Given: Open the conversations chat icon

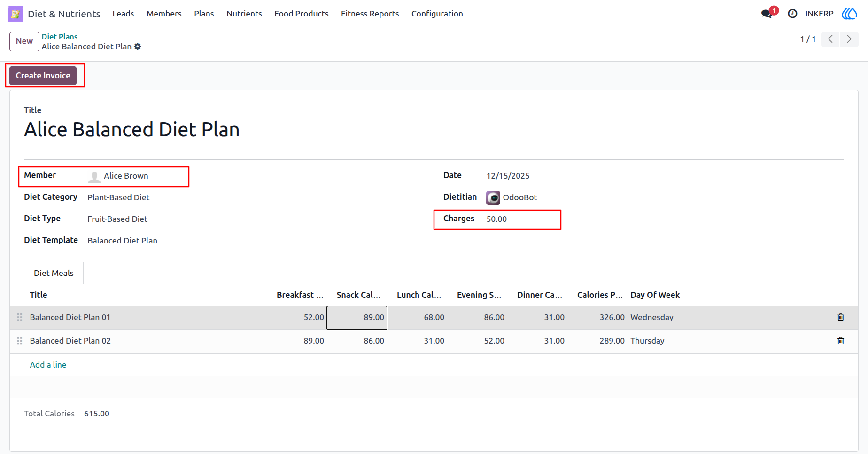Looking at the screenshot, I should pyautogui.click(x=767, y=14).
